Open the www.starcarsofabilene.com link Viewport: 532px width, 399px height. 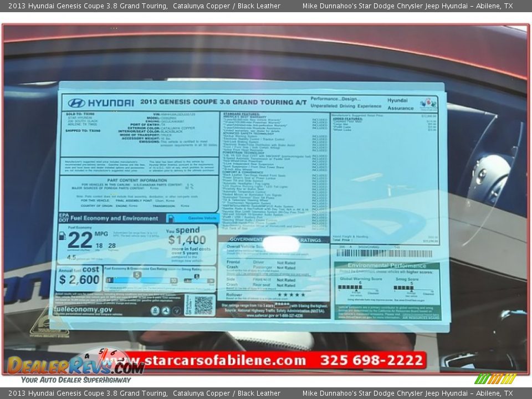[205, 360]
